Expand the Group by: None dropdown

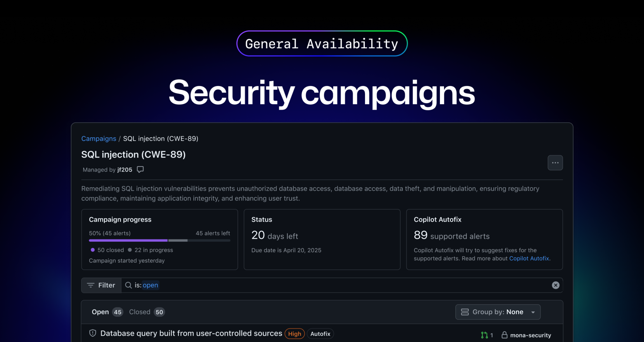click(x=497, y=312)
